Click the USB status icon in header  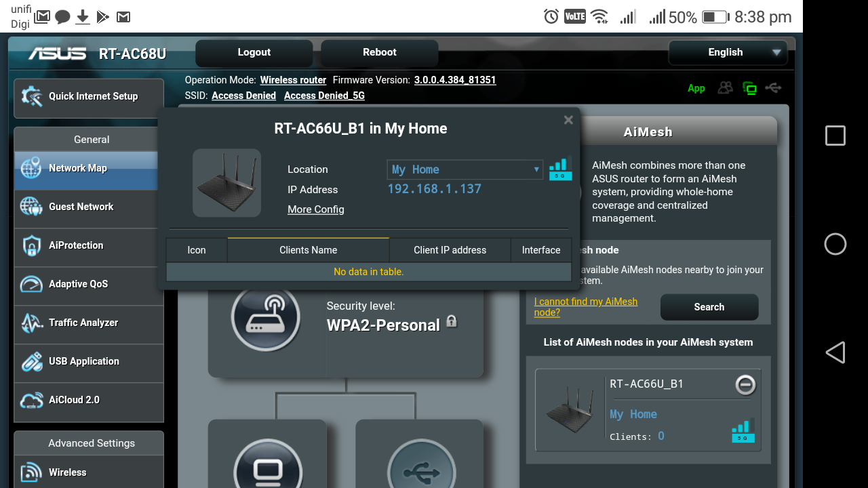click(773, 88)
